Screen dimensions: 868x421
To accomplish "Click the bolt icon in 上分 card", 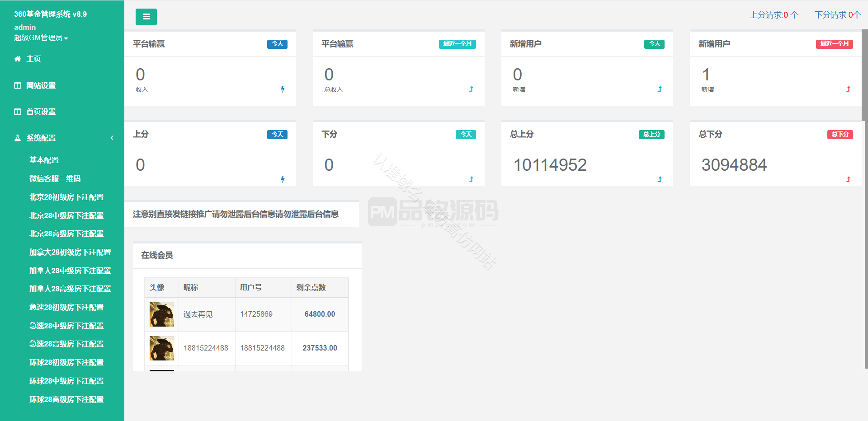I will [283, 179].
